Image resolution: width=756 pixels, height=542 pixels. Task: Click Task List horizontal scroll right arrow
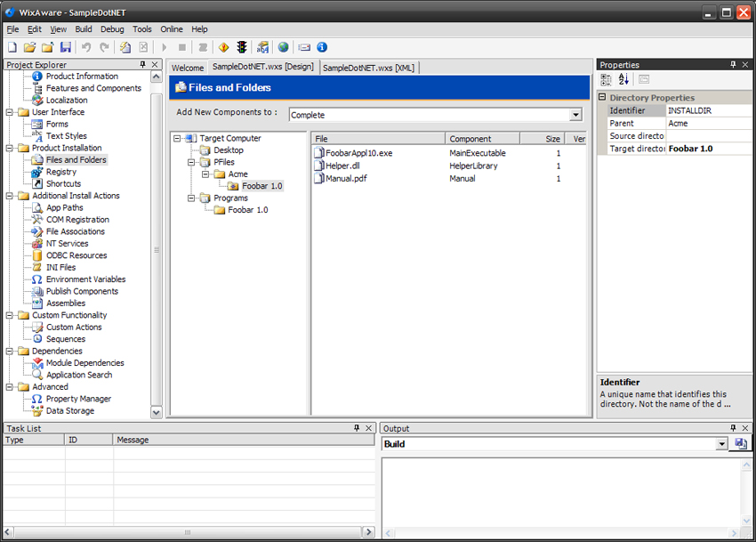(368, 532)
